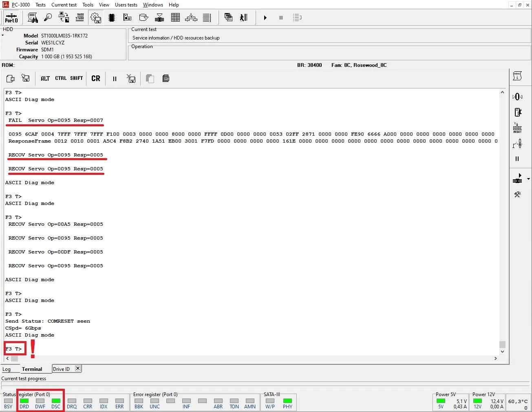Screen dimensions: 532x412
Task: Toggle the ALT modifier key button
Action: coord(45,78)
